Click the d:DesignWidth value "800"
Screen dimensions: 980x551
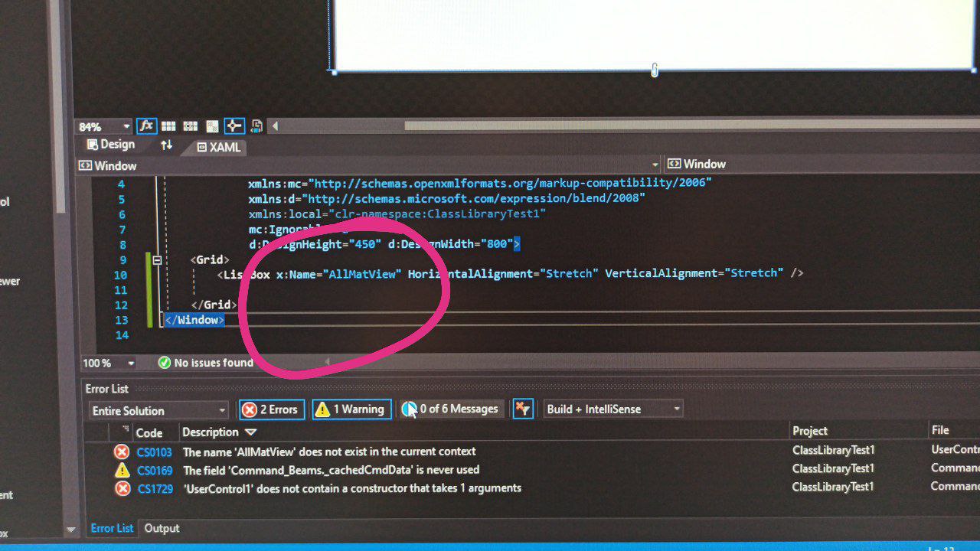(x=497, y=243)
